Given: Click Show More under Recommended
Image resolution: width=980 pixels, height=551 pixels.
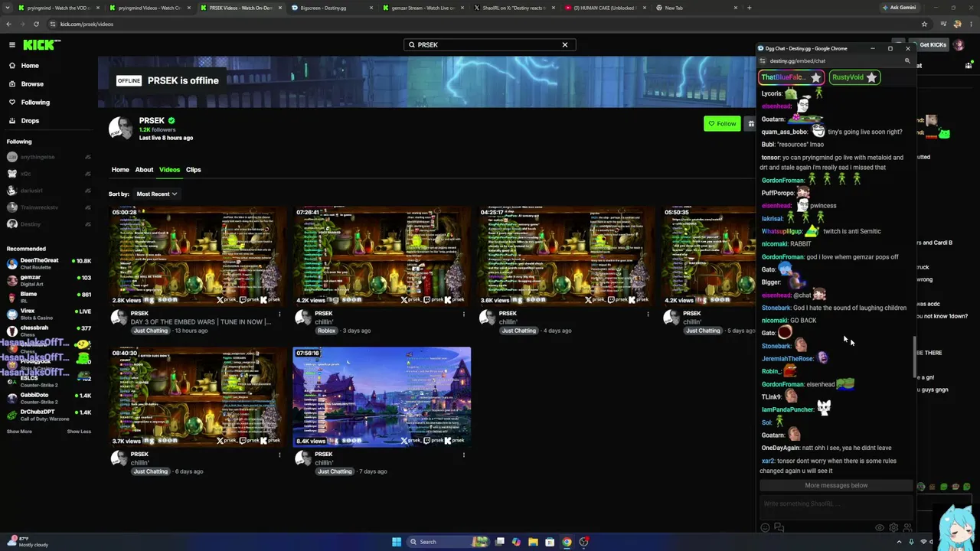Looking at the screenshot, I should click(x=19, y=432).
